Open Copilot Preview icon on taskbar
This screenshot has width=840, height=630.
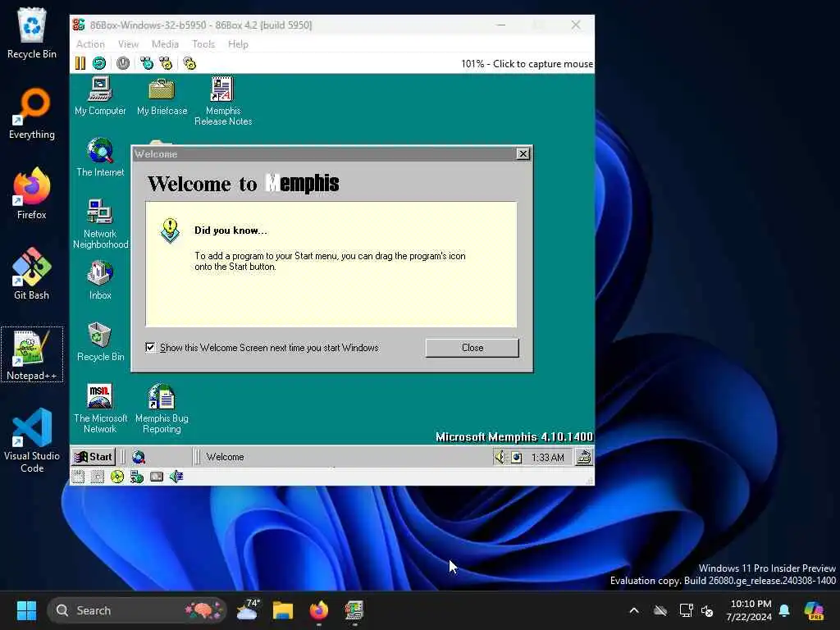click(814, 610)
